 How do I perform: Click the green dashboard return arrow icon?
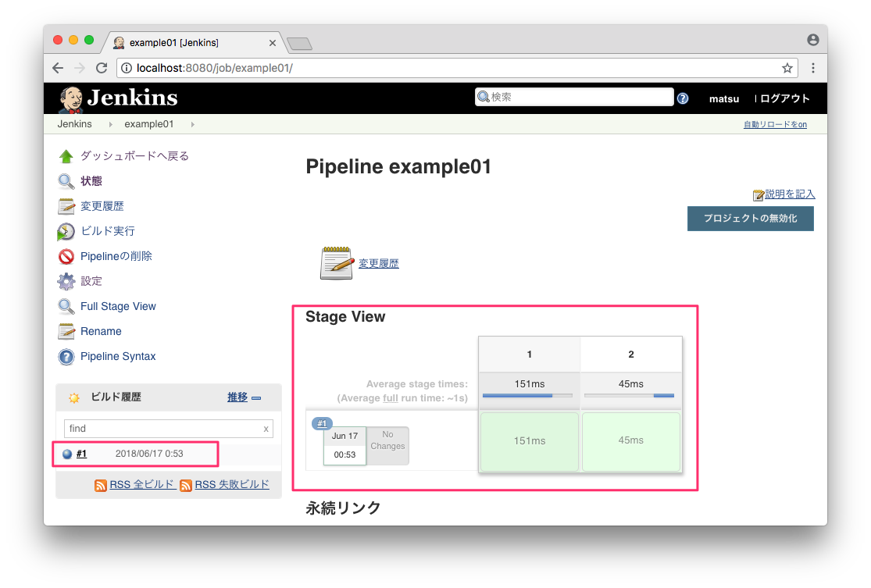[x=66, y=156]
